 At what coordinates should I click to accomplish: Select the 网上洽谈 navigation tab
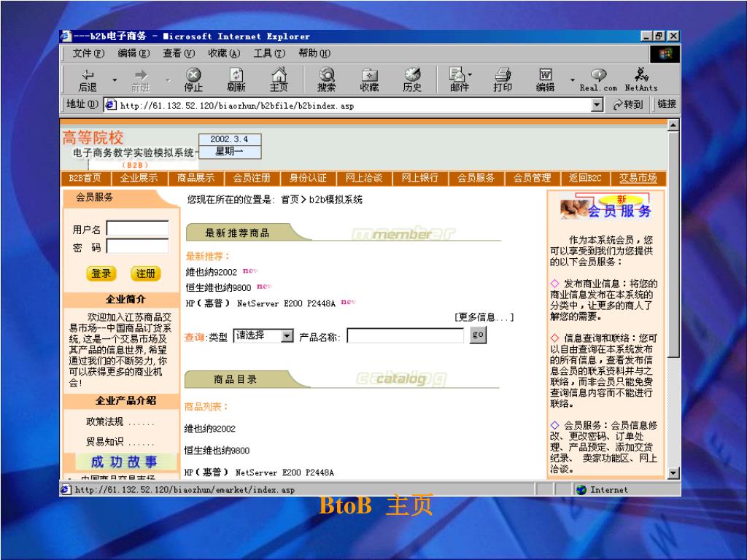coord(364,178)
